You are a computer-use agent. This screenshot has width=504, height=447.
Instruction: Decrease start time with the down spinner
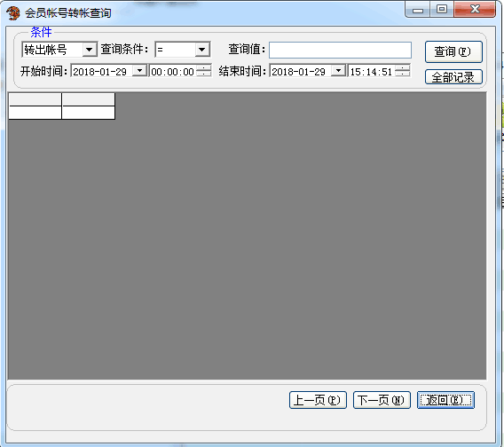[204, 74]
